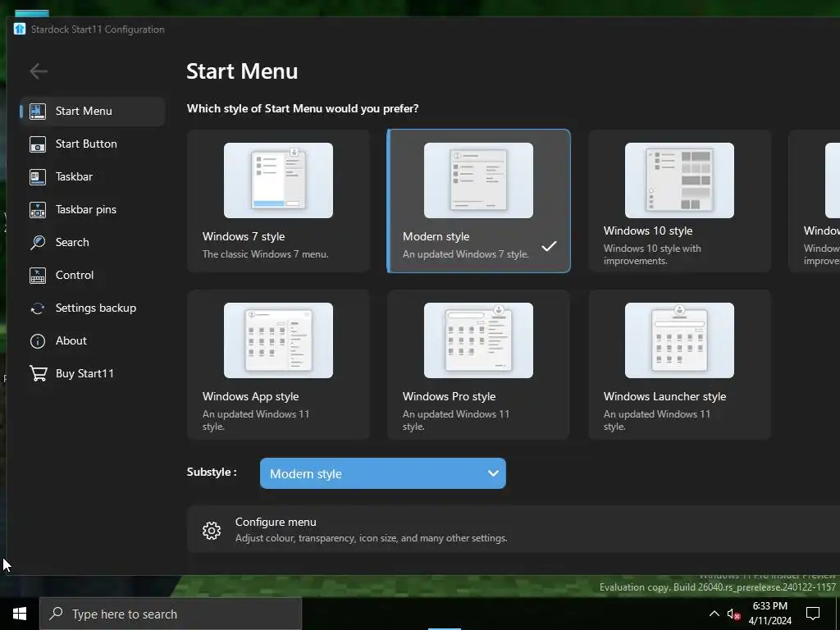
Task: Click 'Adjust colour, transparency' description text
Action: tap(372, 538)
